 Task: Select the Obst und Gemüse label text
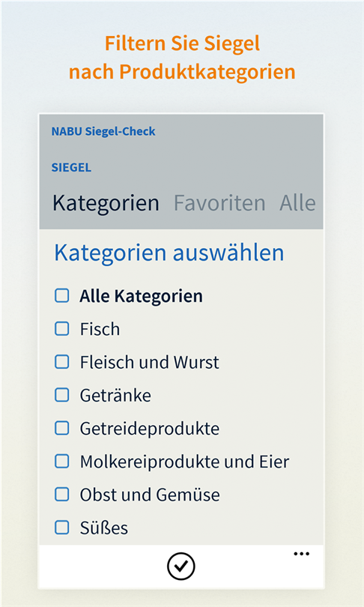[150, 495]
